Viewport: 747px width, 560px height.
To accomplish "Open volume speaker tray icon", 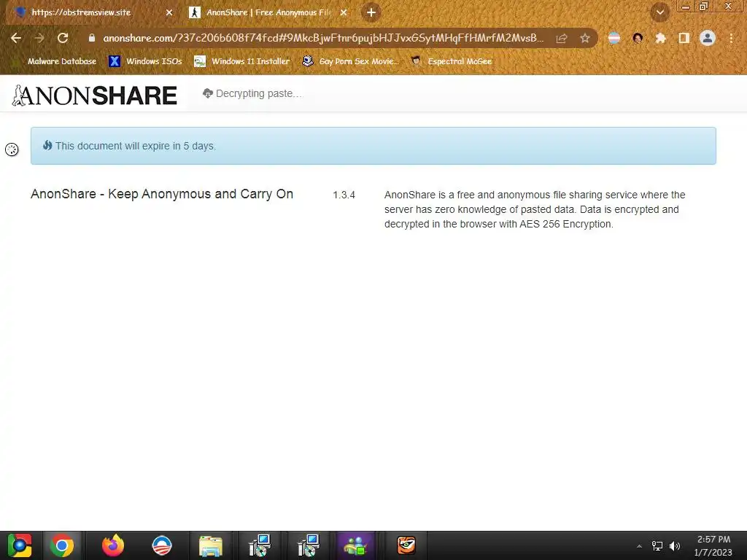I will tap(675, 546).
